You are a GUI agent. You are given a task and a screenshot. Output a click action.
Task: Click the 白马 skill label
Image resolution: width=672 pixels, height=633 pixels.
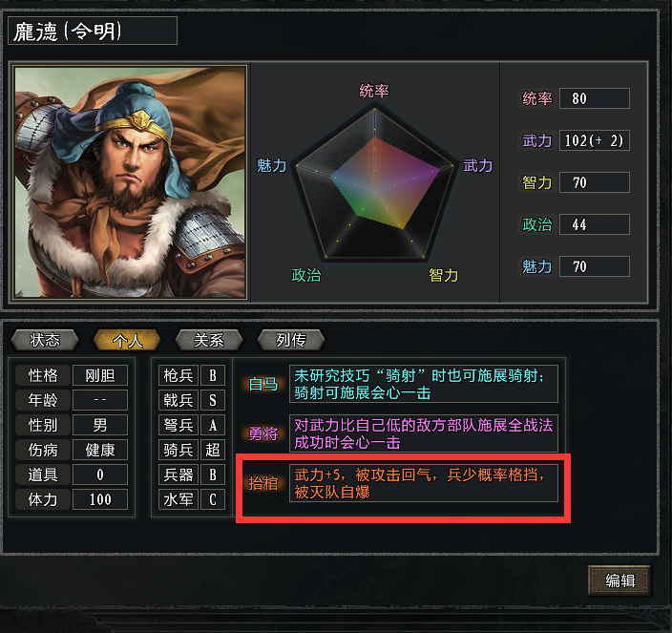coord(263,384)
